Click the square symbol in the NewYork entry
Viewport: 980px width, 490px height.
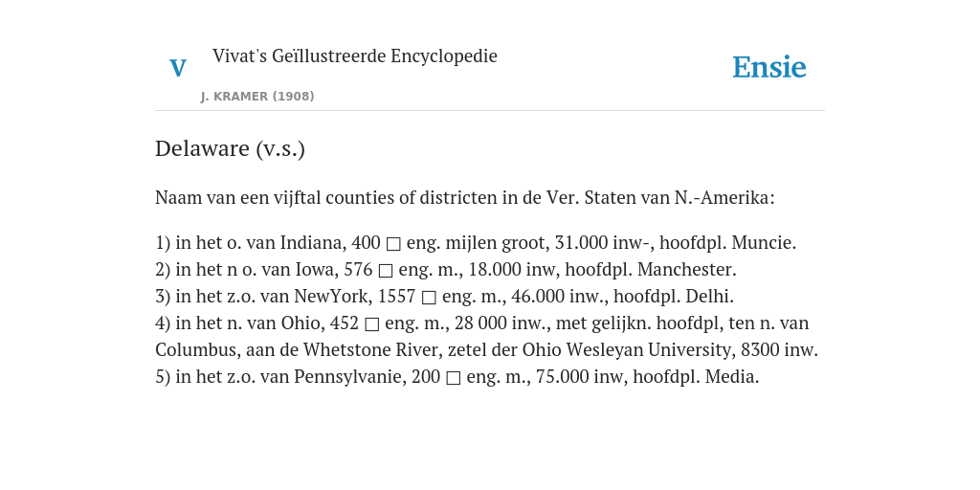[429, 297]
